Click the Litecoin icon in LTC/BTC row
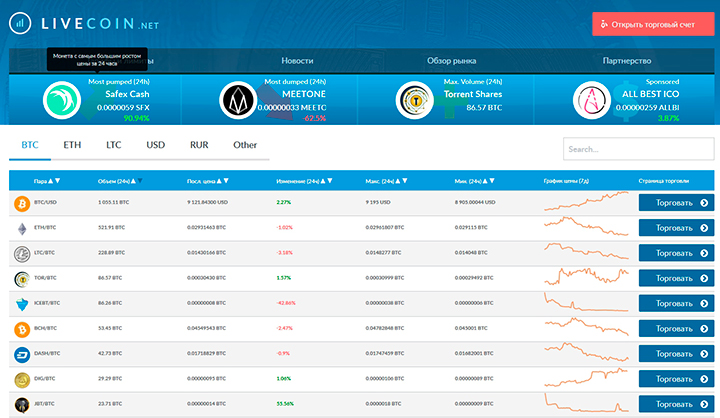Image resolution: width=720 pixels, height=418 pixels. coord(22,254)
